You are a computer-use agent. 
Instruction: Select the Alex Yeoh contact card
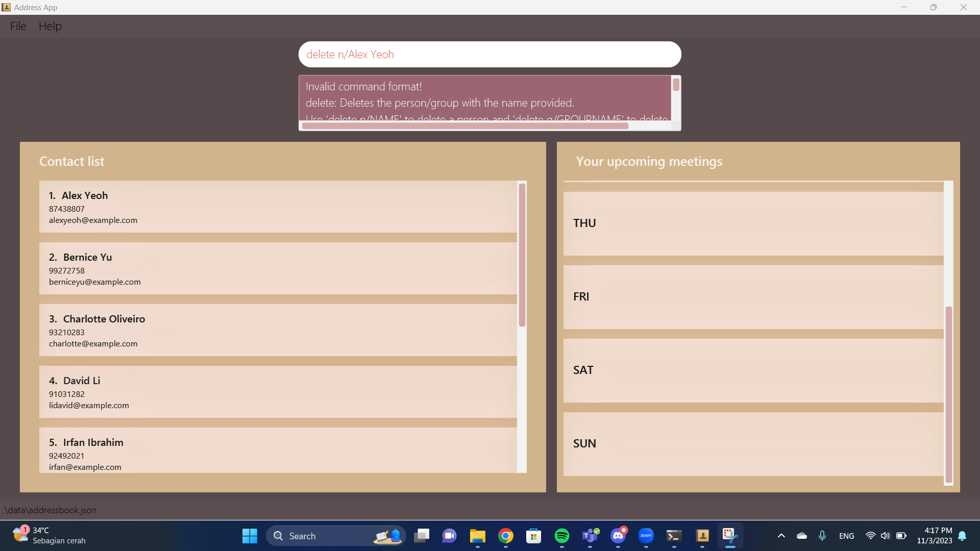(278, 207)
